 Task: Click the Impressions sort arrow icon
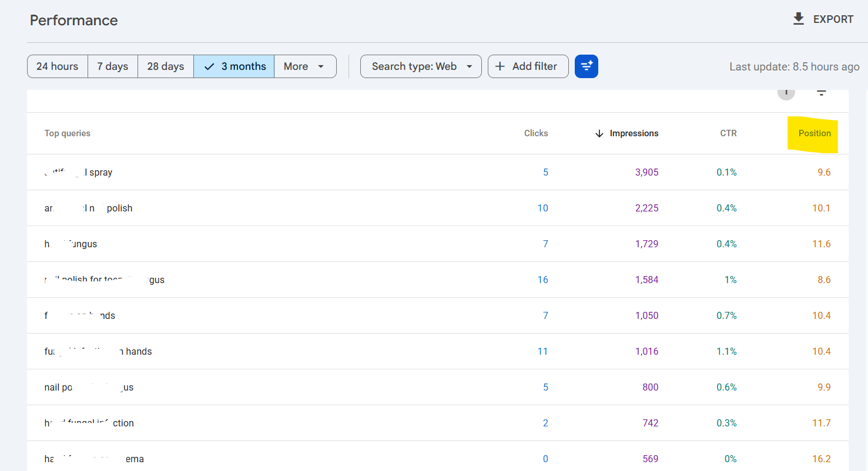[x=599, y=133]
